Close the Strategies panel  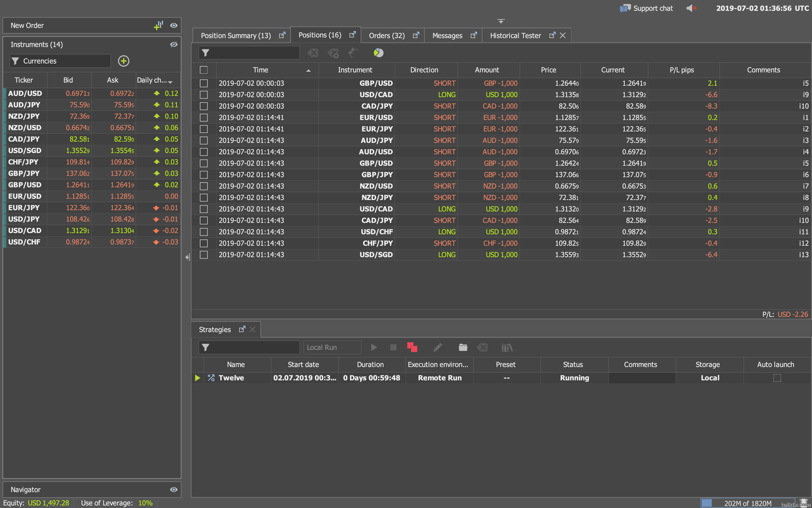pos(253,330)
